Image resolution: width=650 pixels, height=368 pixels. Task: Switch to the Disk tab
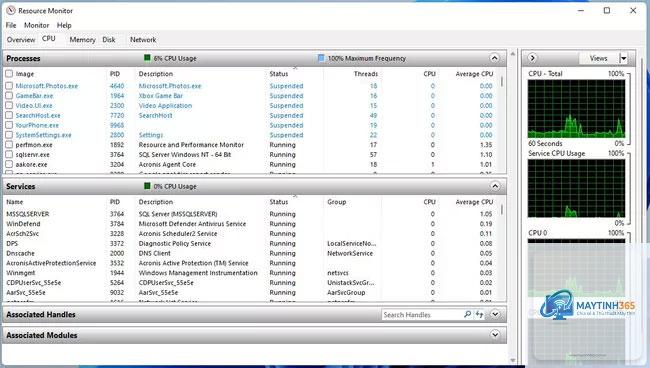coord(109,40)
